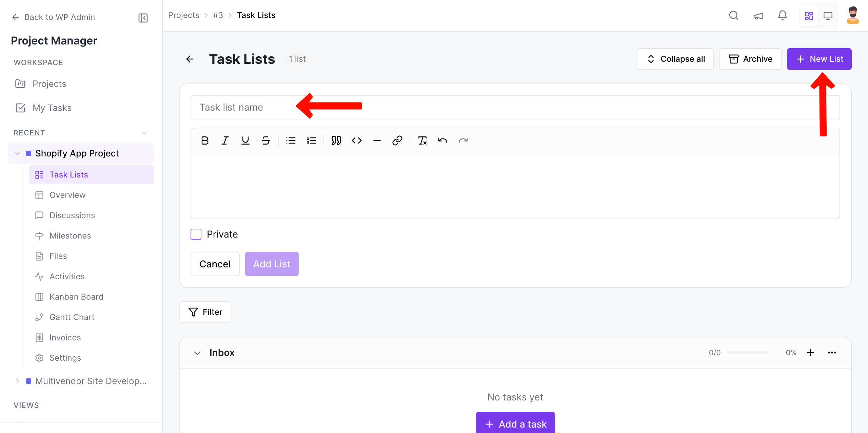Apply strikethrough formatting to description text

click(x=265, y=140)
